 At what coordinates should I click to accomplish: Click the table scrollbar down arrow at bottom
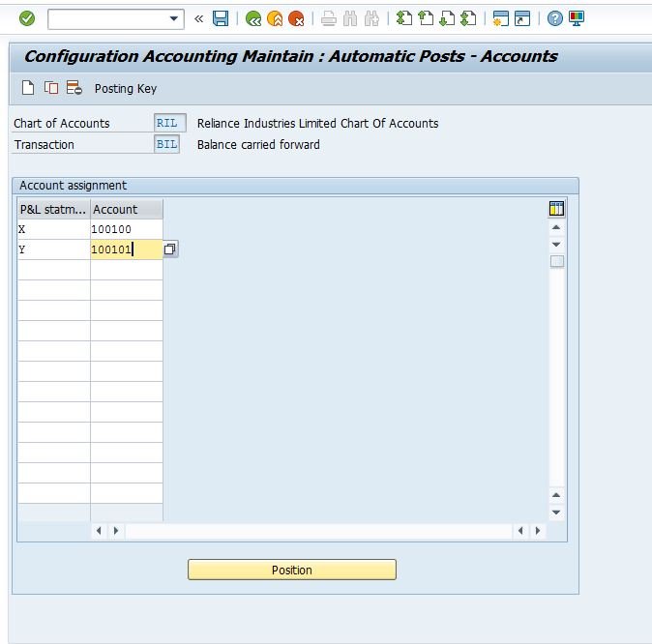click(556, 512)
